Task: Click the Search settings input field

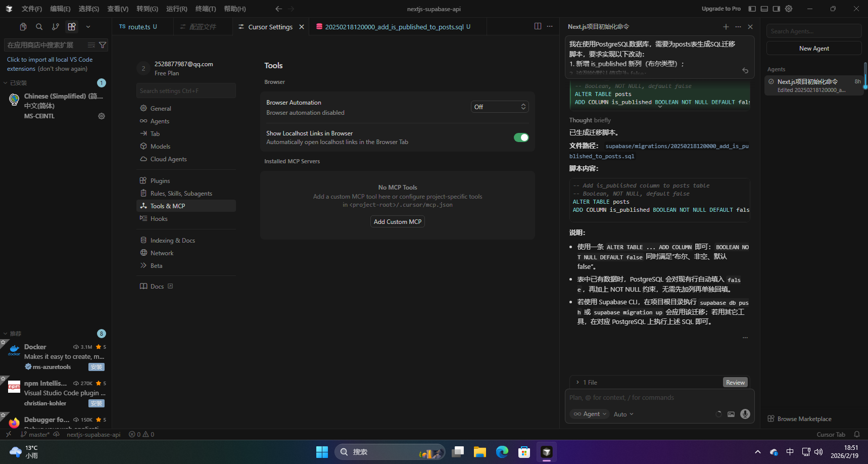Action: click(x=186, y=91)
